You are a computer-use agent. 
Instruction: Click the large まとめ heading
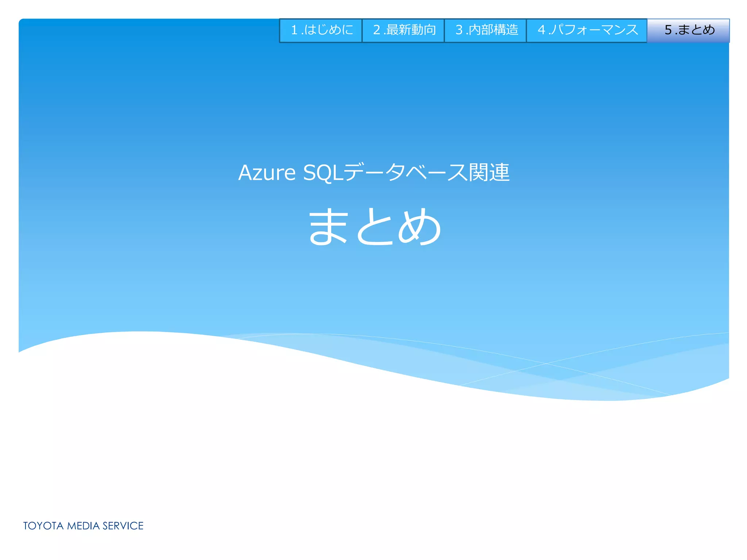[x=375, y=226]
